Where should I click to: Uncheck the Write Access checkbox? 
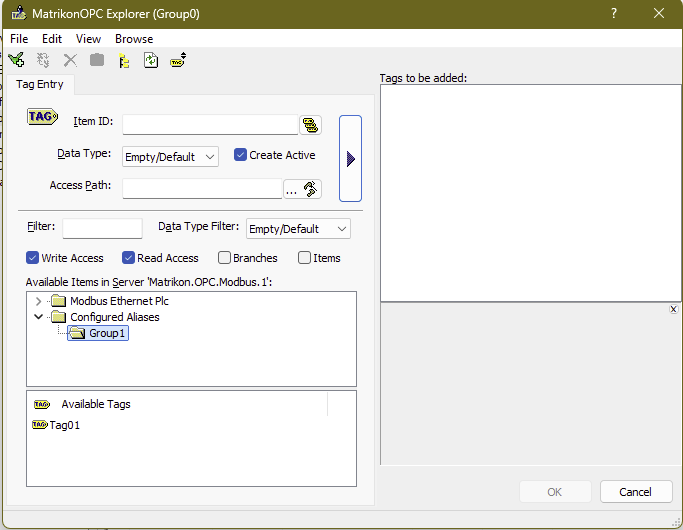(x=32, y=258)
